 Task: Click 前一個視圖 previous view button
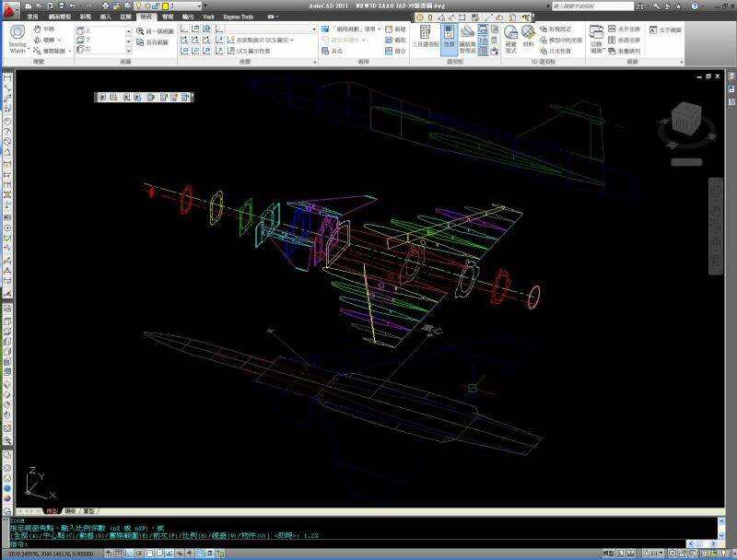(x=155, y=31)
